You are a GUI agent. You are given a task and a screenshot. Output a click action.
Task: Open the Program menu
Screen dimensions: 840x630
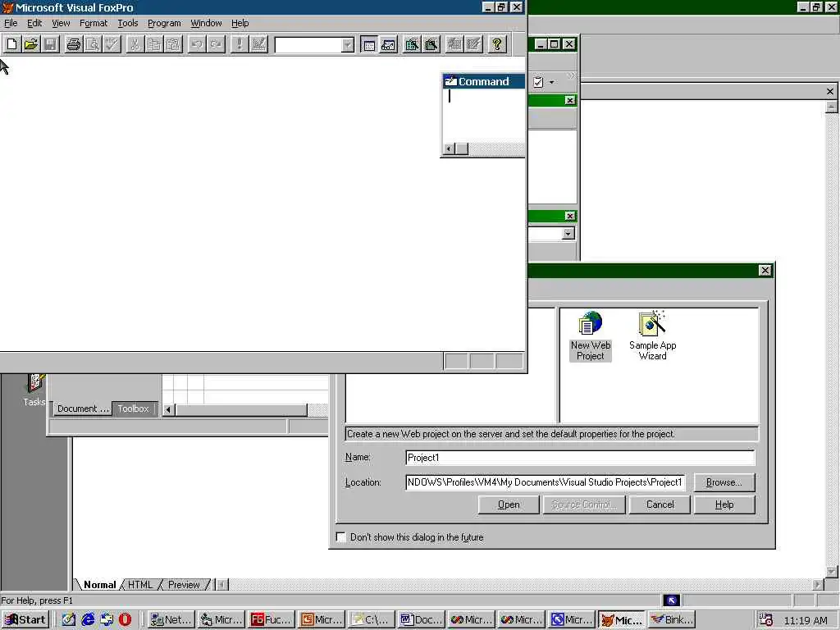(164, 23)
